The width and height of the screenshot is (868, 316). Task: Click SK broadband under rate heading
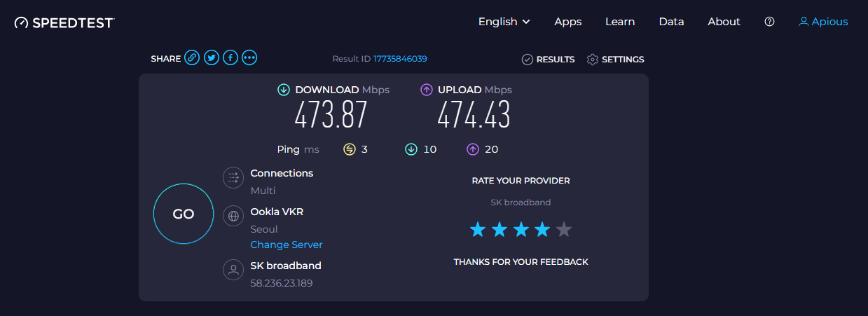tap(521, 202)
